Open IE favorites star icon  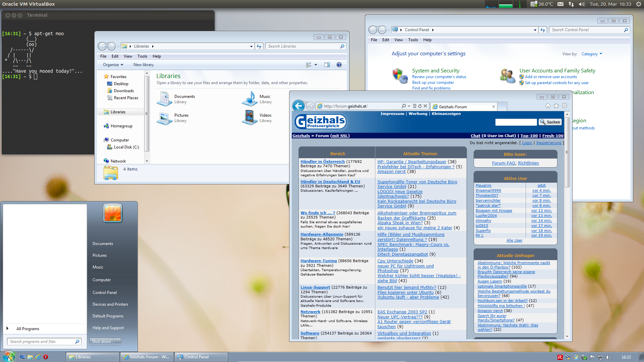click(556, 106)
